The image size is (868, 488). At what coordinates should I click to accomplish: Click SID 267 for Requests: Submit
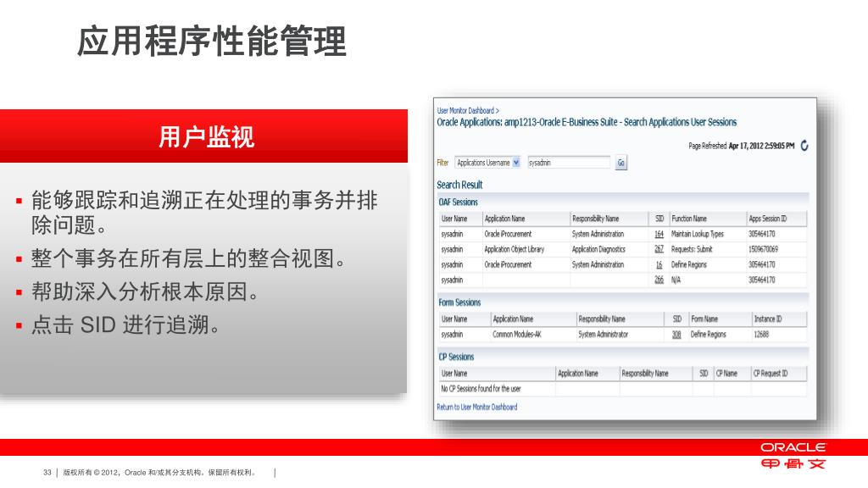tap(659, 250)
